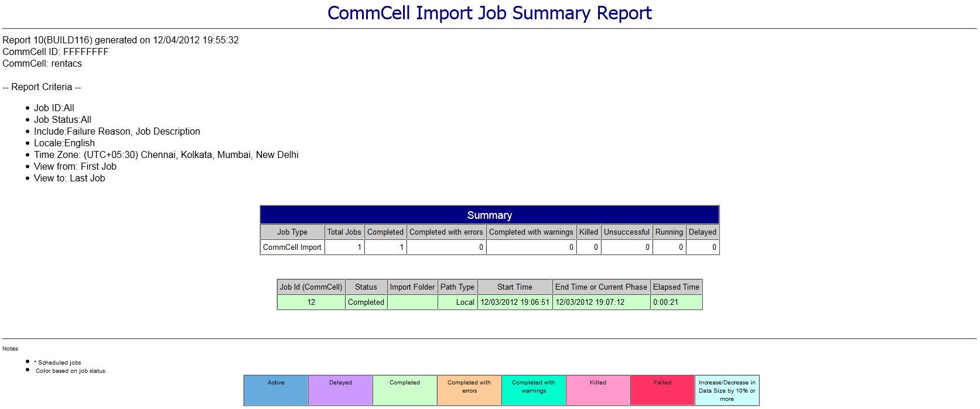Image resolution: width=980 pixels, height=409 pixels.
Task: Click the Total Jobs column header
Action: pyautogui.click(x=344, y=232)
